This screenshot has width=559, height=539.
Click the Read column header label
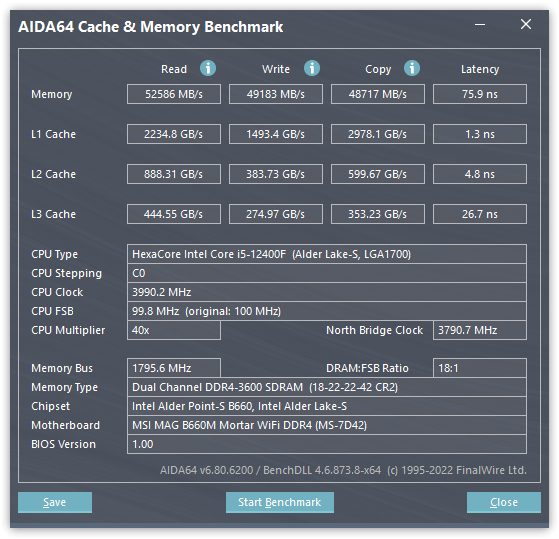point(174,69)
